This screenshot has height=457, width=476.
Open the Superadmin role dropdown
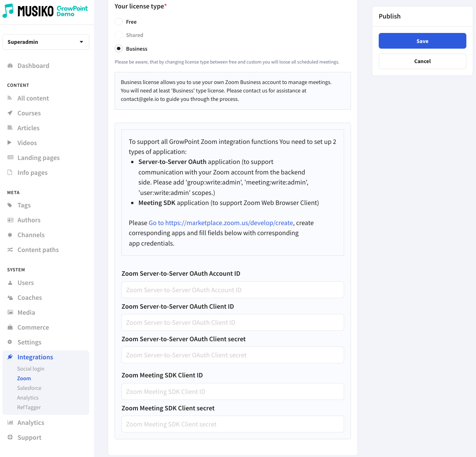coord(46,42)
